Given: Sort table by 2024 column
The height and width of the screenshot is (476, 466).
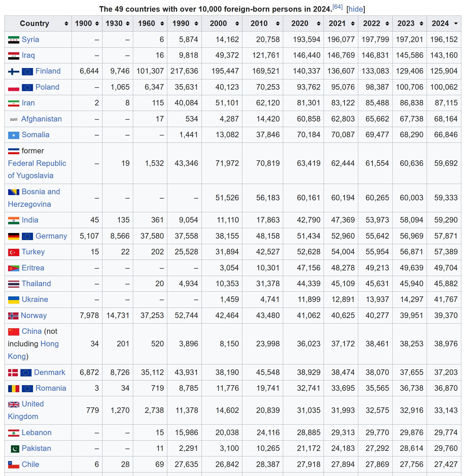Looking at the screenshot, I should [x=444, y=24].
